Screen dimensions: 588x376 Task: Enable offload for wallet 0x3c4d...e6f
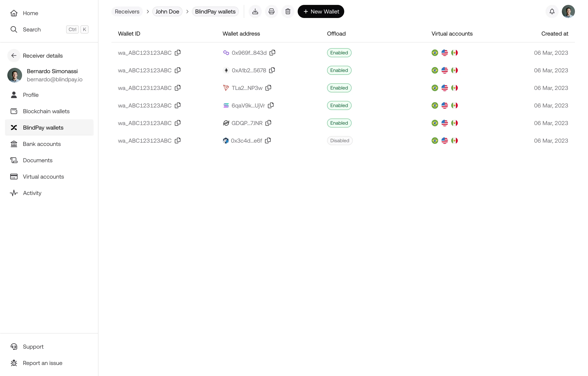339,141
